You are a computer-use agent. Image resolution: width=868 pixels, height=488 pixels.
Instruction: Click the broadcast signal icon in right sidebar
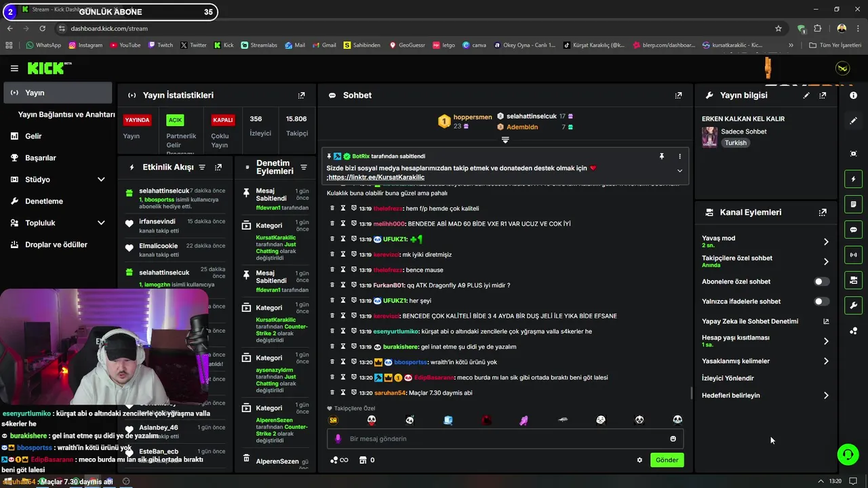[x=854, y=255]
